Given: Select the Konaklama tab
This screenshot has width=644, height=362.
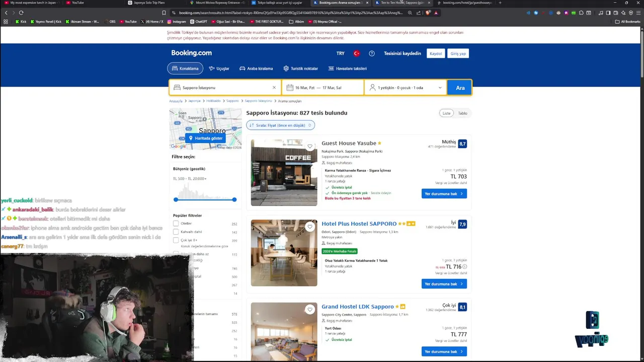Looking at the screenshot, I should coord(185,68).
